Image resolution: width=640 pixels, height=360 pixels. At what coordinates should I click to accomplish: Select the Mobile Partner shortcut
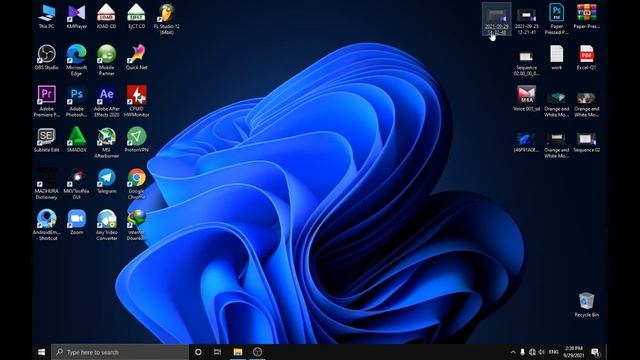click(107, 60)
